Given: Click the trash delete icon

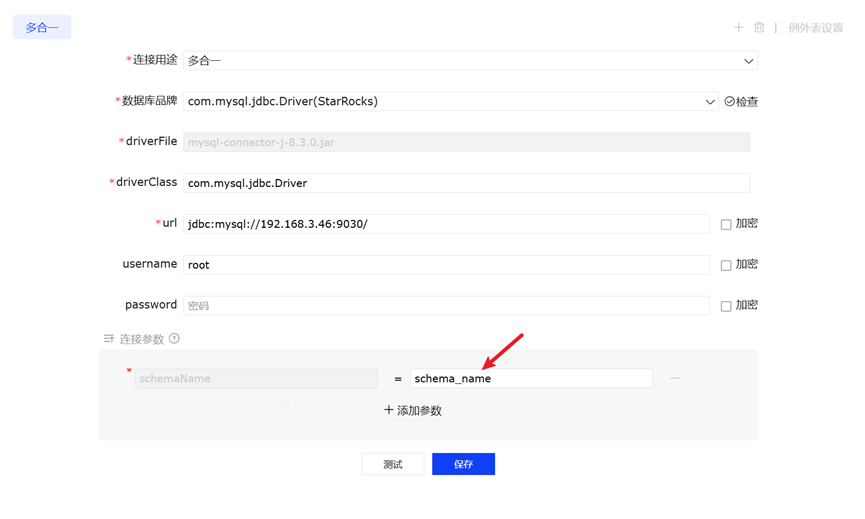Looking at the screenshot, I should click(759, 28).
